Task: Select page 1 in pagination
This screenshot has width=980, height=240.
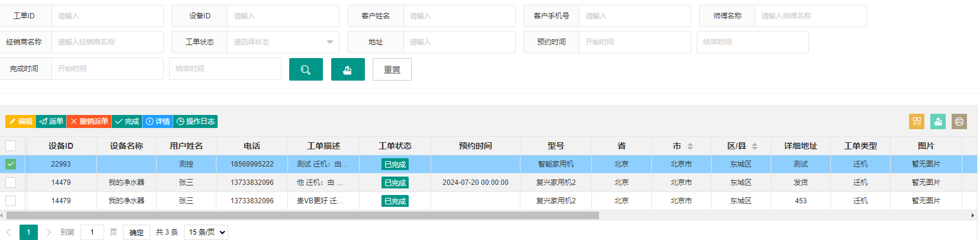Action: [28, 232]
